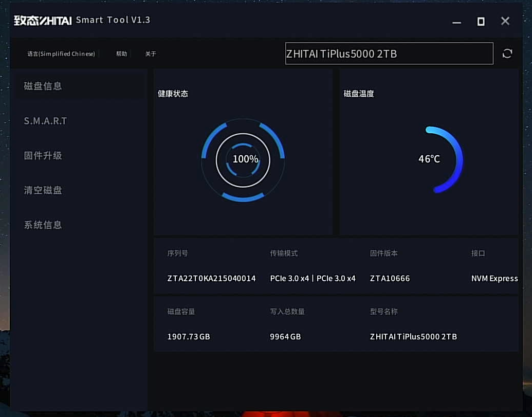Maximize the Smart Tool window
532x417 pixels.
pos(481,22)
